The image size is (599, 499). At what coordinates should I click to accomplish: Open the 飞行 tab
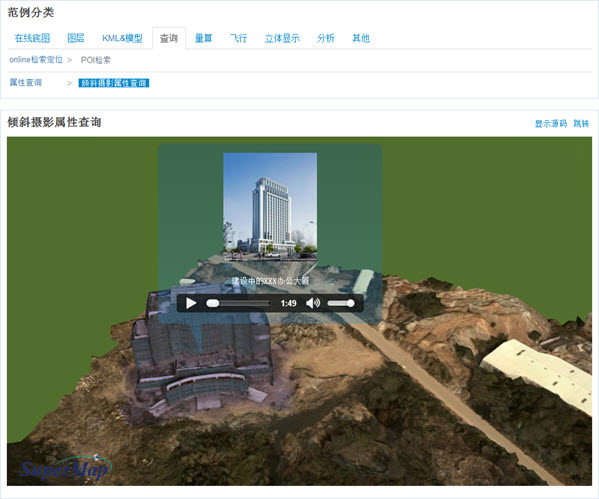pyautogui.click(x=238, y=38)
